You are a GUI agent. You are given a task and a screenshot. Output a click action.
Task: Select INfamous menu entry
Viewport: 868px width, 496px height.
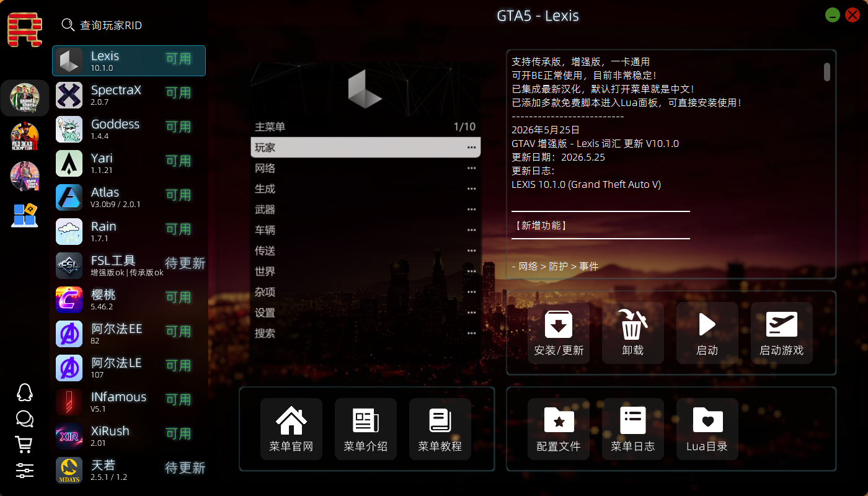(129, 402)
